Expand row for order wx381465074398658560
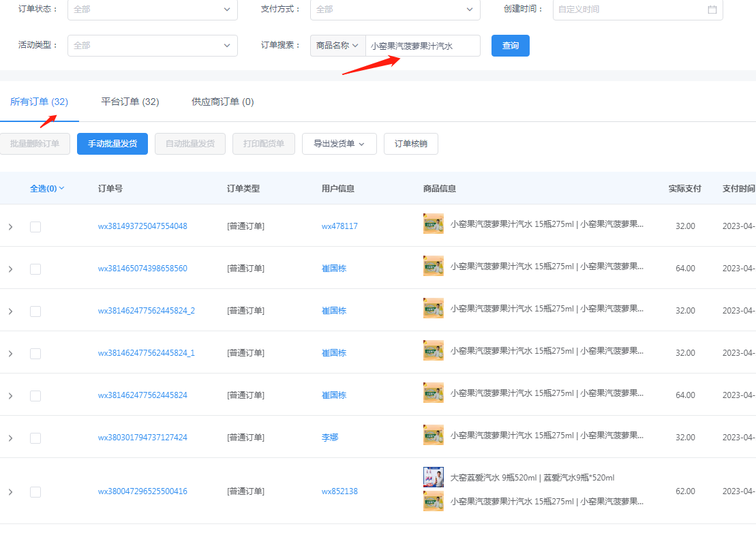 pos(10,269)
